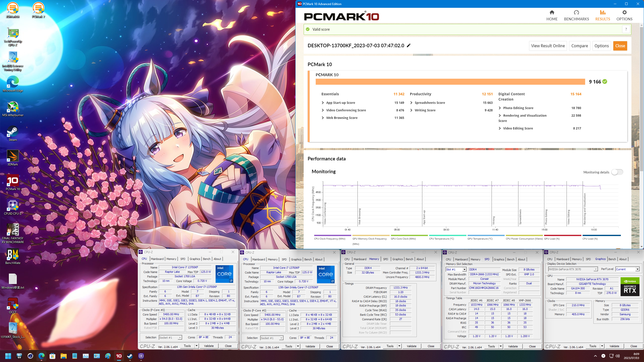Launch the Final Fantasy XV Benchmark shortcut

point(13,234)
